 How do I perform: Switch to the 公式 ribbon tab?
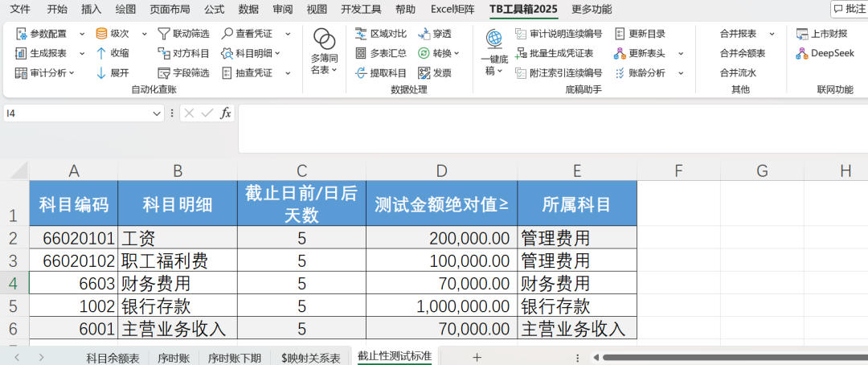tap(215, 9)
